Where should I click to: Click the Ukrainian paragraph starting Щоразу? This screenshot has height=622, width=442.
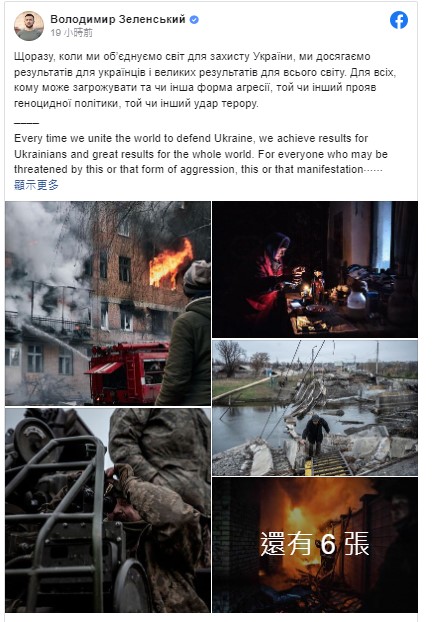click(x=205, y=80)
